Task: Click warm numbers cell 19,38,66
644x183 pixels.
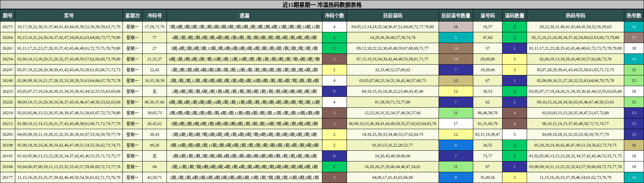Action: 488,70
